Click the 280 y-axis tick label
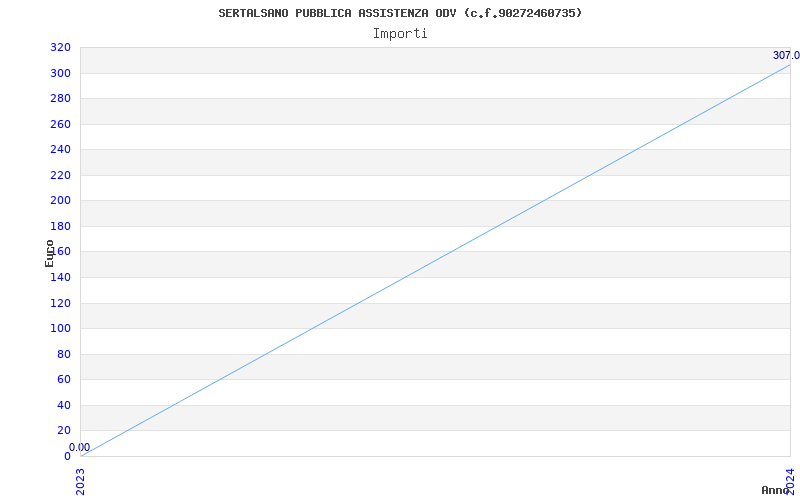The image size is (800, 500). click(x=60, y=98)
